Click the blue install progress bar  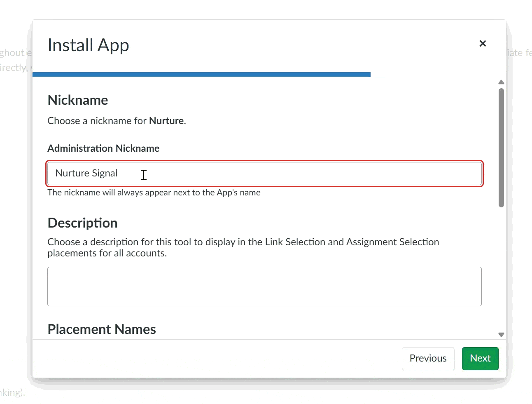[201, 75]
